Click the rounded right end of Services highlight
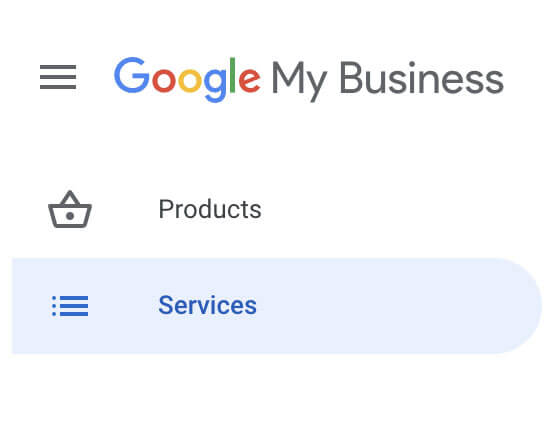The width and height of the screenshot is (544, 432). pyautogui.click(x=520, y=306)
